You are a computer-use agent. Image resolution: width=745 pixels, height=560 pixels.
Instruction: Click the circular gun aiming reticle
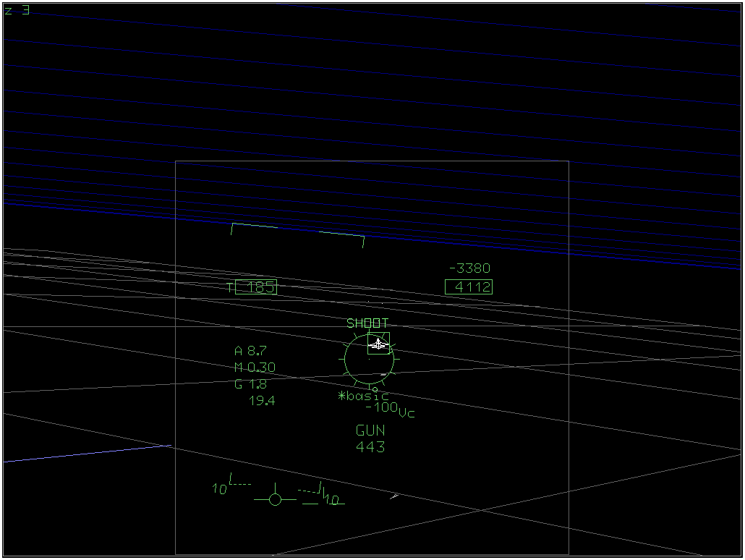(368, 359)
